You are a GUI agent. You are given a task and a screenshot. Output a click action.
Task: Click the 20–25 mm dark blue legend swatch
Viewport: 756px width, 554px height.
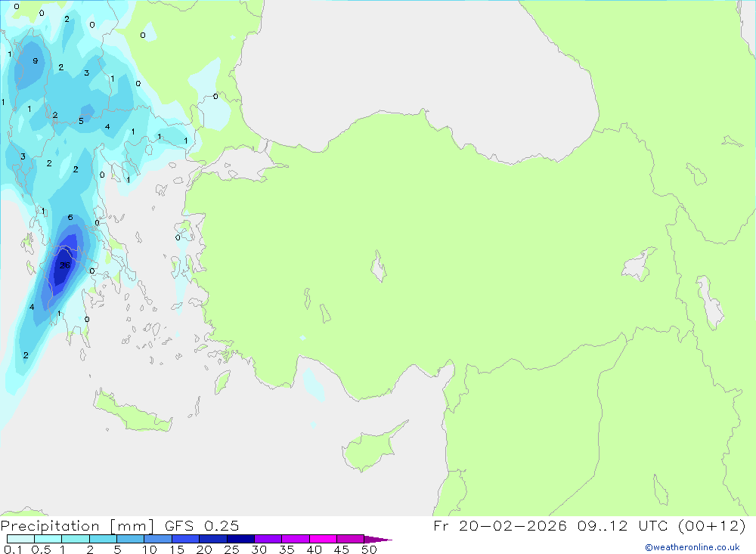coord(212,539)
